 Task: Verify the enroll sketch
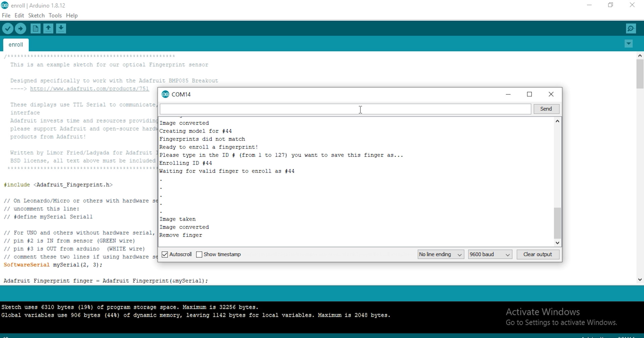point(8,28)
